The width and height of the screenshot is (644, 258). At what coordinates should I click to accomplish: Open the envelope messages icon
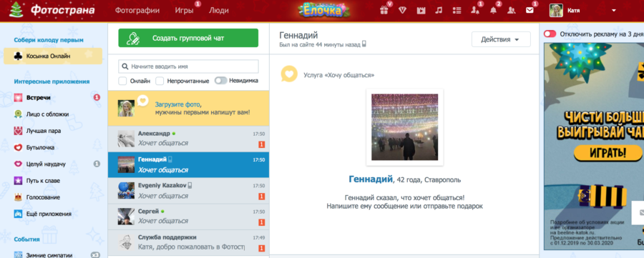[x=530, y=11]
